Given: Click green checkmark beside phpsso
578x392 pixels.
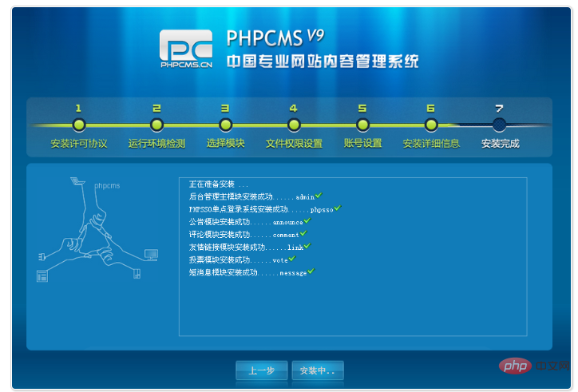Looking at the screenshot, I should pos(338,208).
